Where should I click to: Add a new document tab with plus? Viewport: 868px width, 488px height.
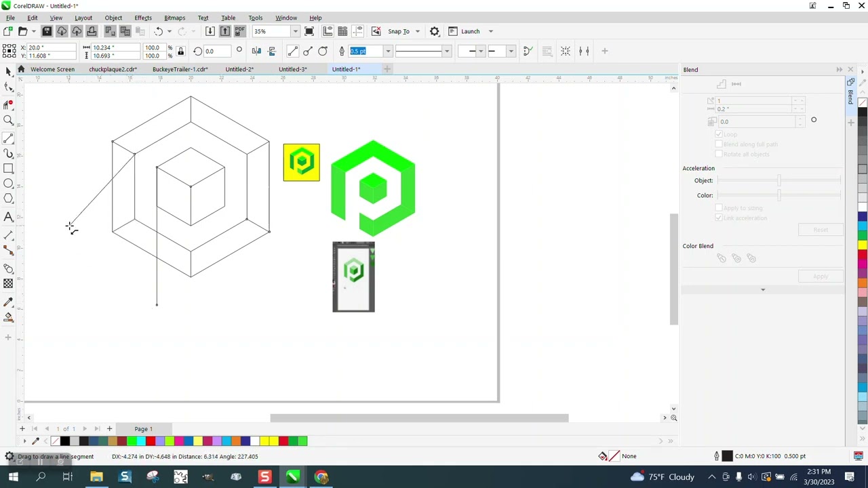tap(387, 69)
